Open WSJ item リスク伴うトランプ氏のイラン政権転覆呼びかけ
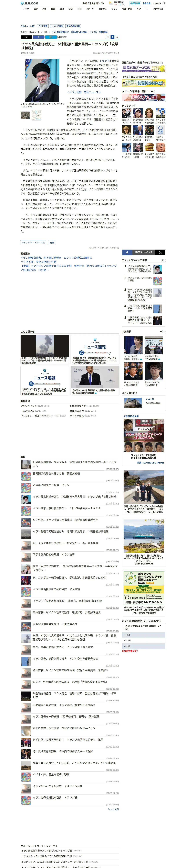 click(x=47, y=856)
